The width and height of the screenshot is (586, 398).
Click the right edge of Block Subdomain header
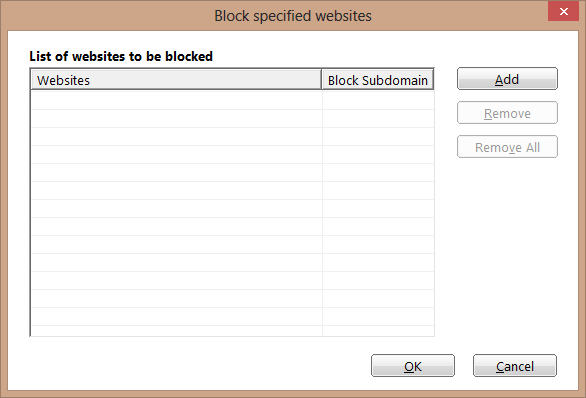(433, 80)
